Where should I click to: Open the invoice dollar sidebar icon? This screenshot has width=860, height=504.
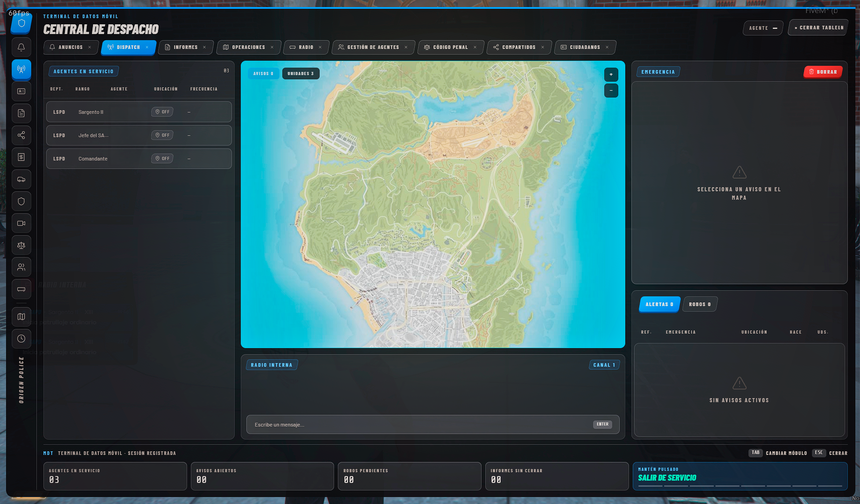[x=21, y=157]
